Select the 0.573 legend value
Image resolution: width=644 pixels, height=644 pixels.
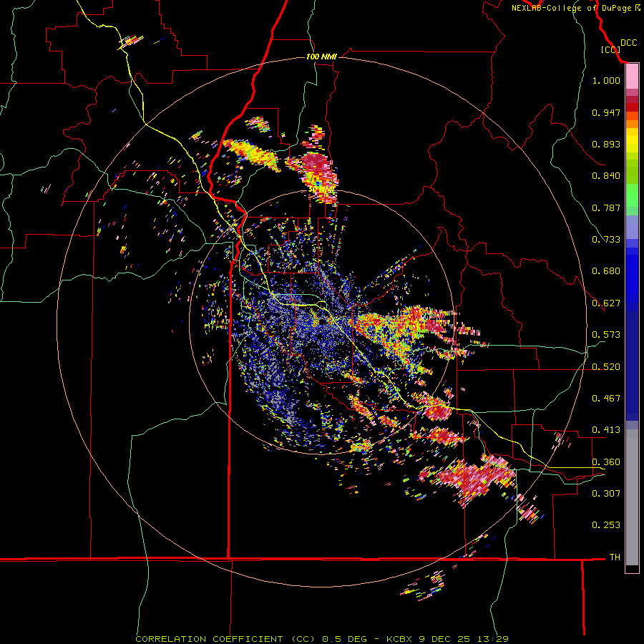(x=606, y=335)
